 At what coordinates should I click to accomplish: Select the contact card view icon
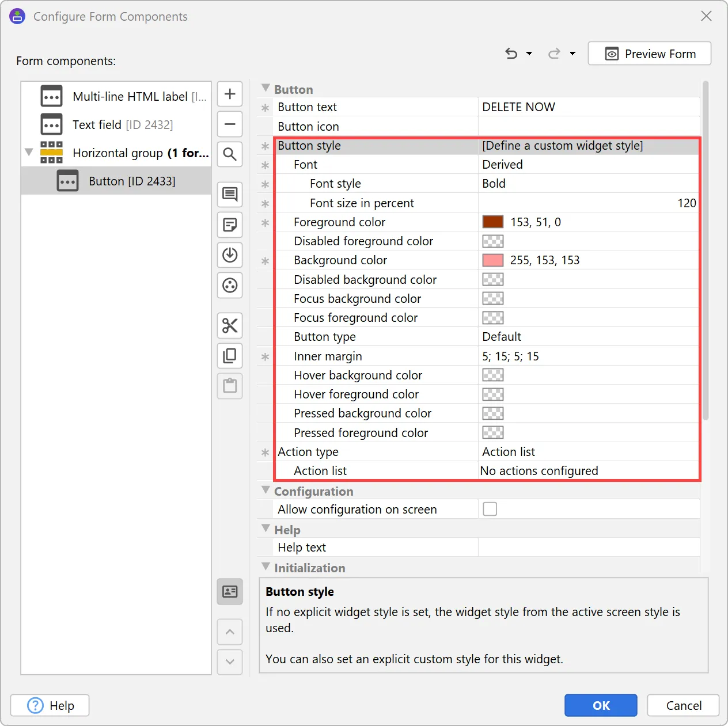(x=229, y=592)
